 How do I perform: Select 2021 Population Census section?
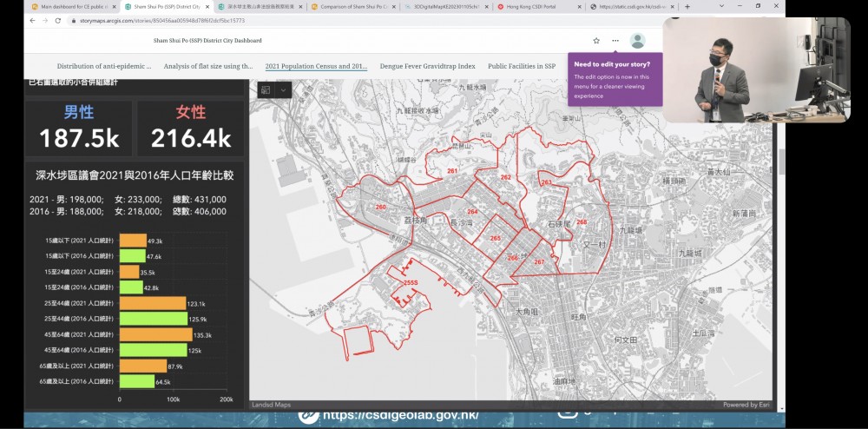316,66
